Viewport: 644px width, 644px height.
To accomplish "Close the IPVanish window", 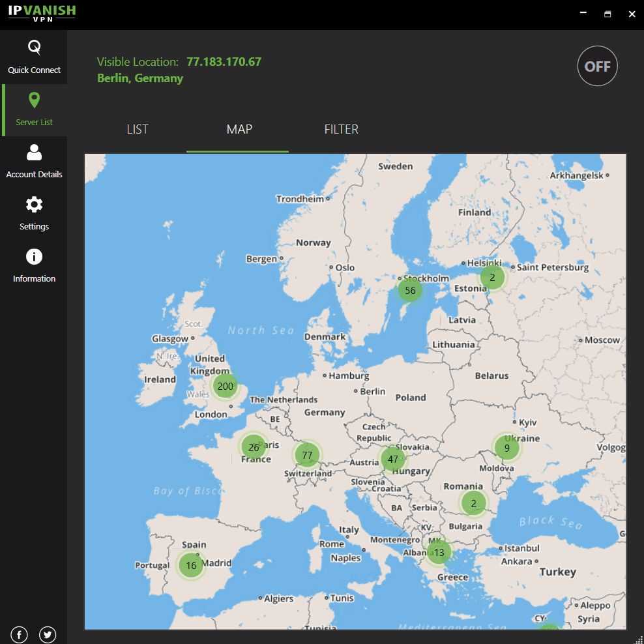I will pyautogui.click(x=632, y=14).
